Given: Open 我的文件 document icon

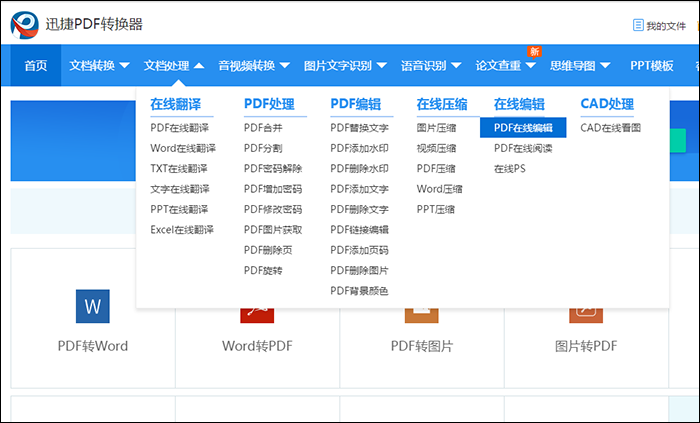Looking at the screenshot, I should click(638, 25).
